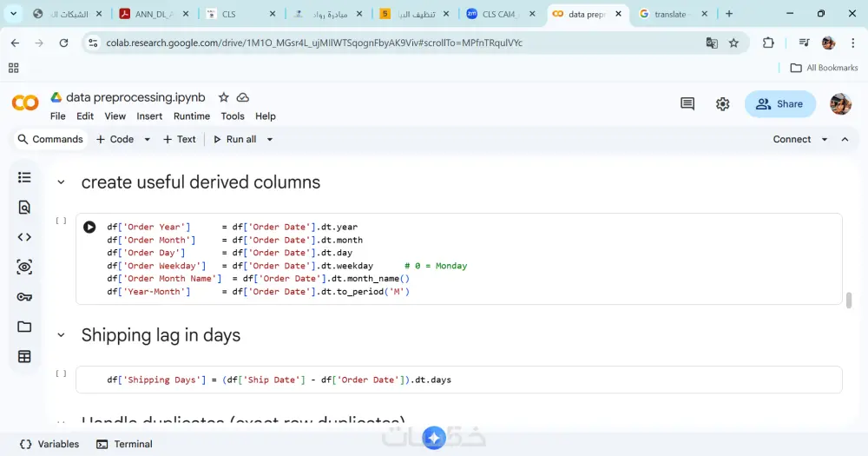Open the Chrome profile avatar
This screenshot has height=456, width=868.
[x=828, y=43]
